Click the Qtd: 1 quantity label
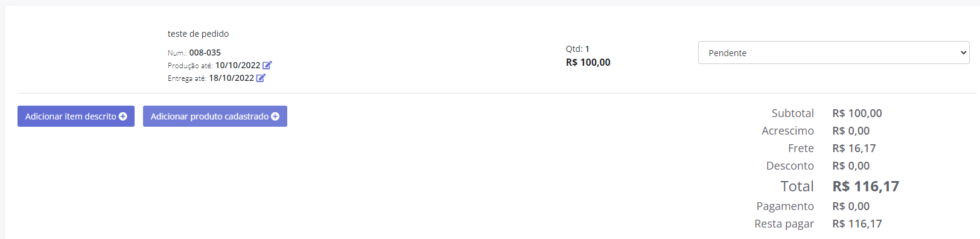This screenshot has height=239, width=980. 577,49
